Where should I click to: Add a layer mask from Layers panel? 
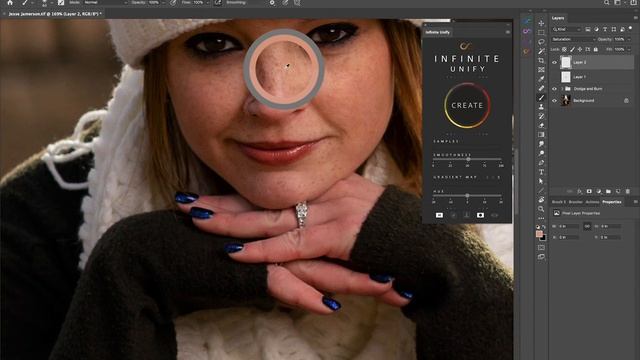[x=589, y=191]
